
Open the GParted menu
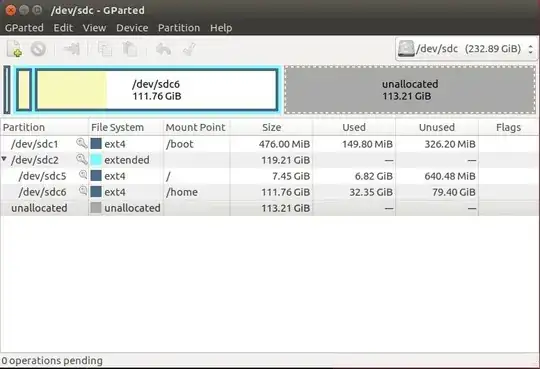click(24, 28)
